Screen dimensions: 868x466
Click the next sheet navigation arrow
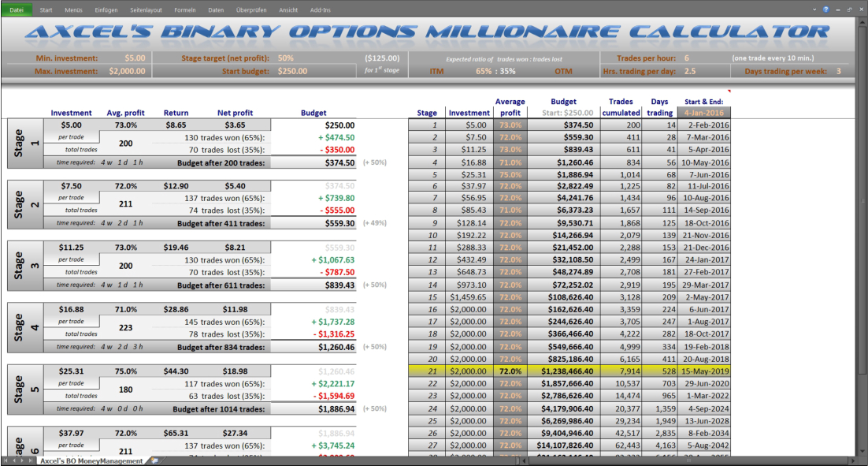point(24,460)
